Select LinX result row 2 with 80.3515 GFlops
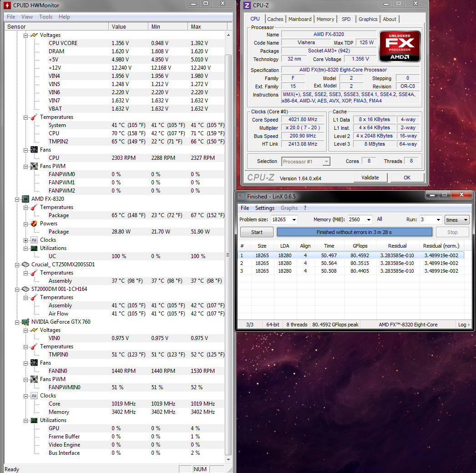This screenshot has width=476, height=473. tap(351, 263)
